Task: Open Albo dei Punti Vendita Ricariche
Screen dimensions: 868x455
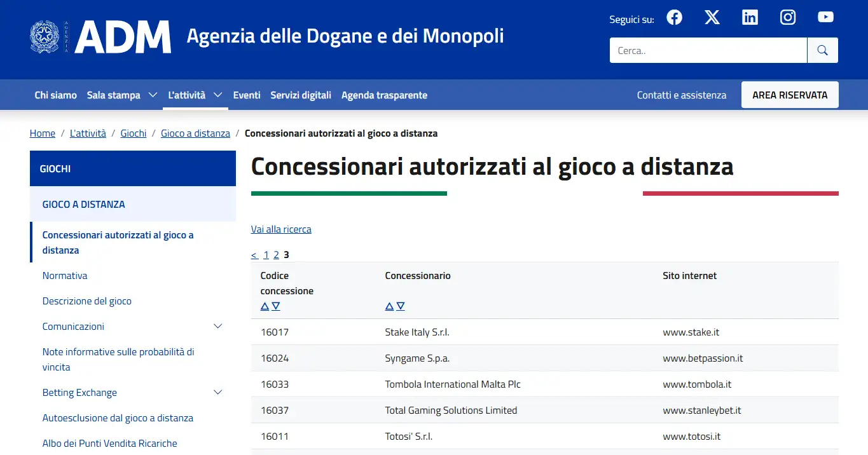Action: click(x=110, y=444)
